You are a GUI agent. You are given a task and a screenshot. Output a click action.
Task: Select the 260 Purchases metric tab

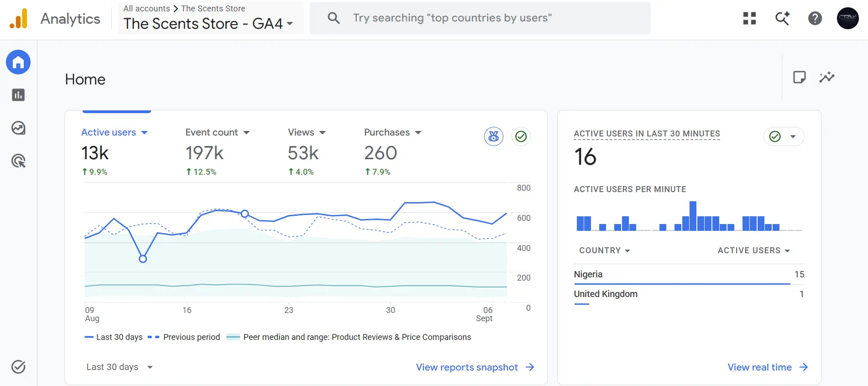(393, 152)
